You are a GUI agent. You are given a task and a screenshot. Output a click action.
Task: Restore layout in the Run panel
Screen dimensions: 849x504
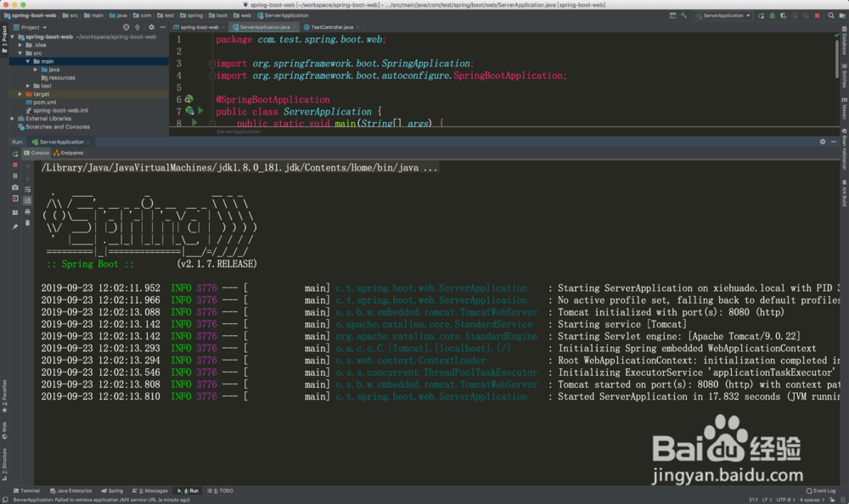(x=15, y=213)
